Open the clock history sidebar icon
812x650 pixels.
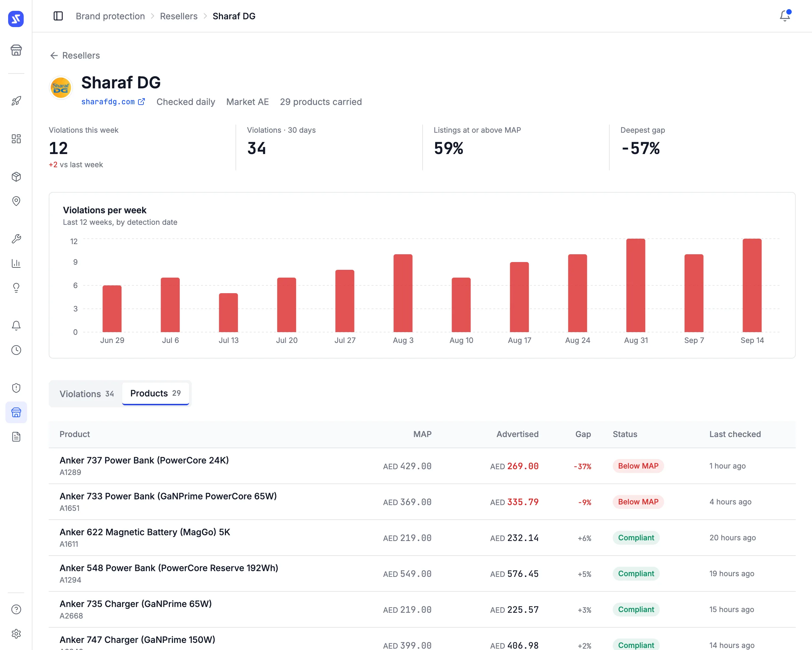16,350
